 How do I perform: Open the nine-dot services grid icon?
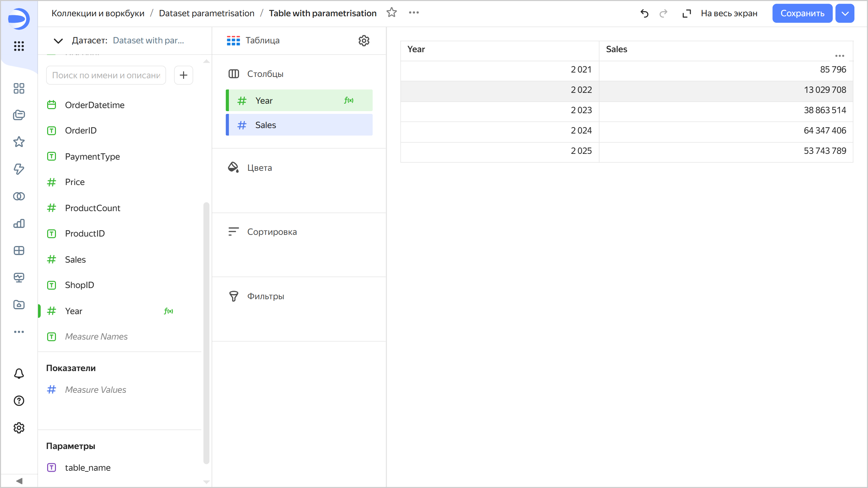click(19, 46)
